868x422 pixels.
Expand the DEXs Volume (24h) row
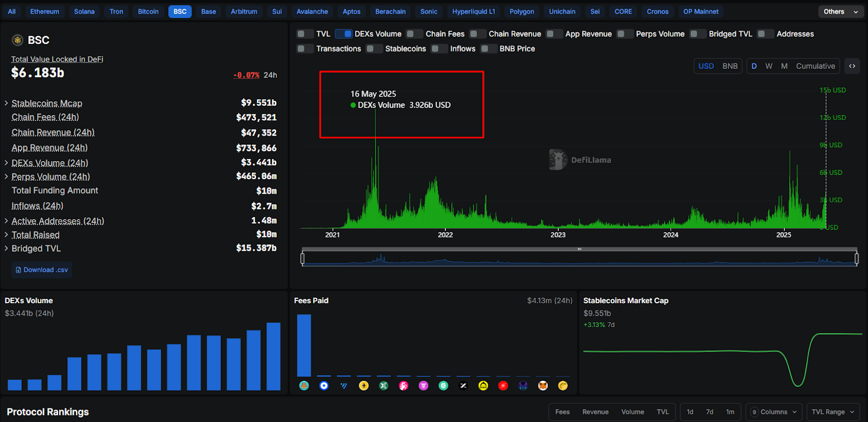[7, 163]
